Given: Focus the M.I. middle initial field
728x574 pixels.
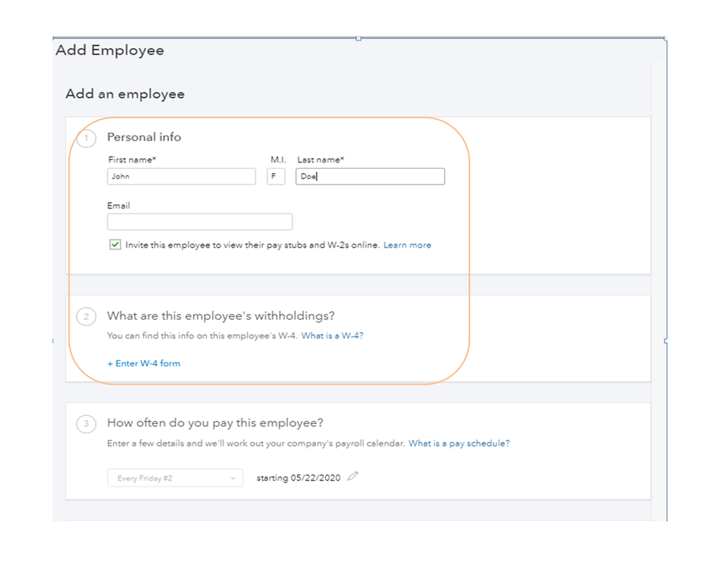Looking at the screenshot, I should [275, 176].
